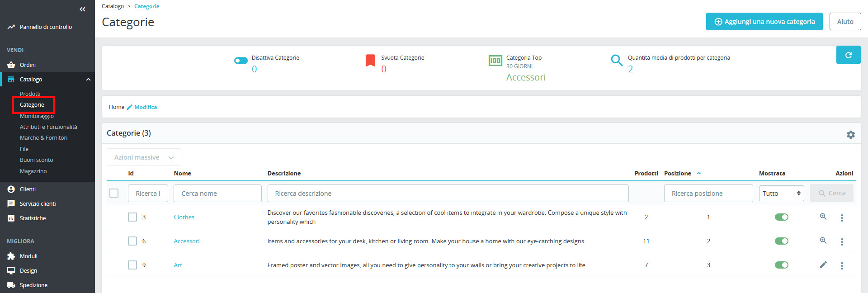Click the Aiuto help button
Image resolution: width=868 pixels, height=293 pixels.
click(845, 22)
